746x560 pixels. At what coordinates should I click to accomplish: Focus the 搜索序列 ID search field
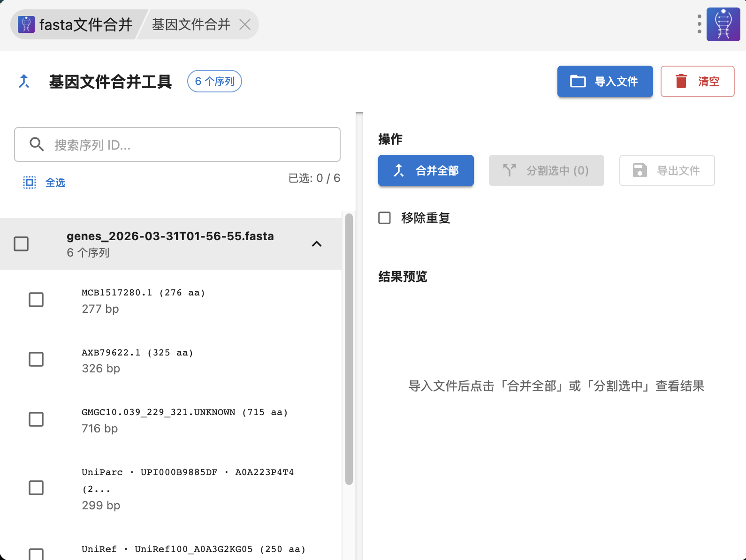click(188, 145)
